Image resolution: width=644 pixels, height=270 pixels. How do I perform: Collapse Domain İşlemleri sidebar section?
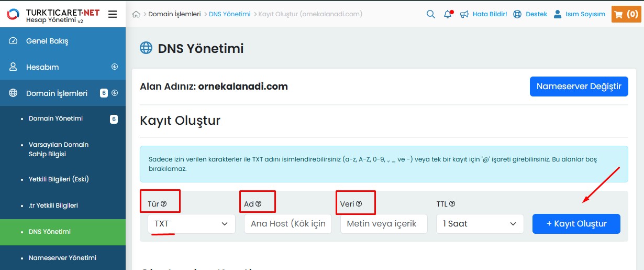pos(115,93)
